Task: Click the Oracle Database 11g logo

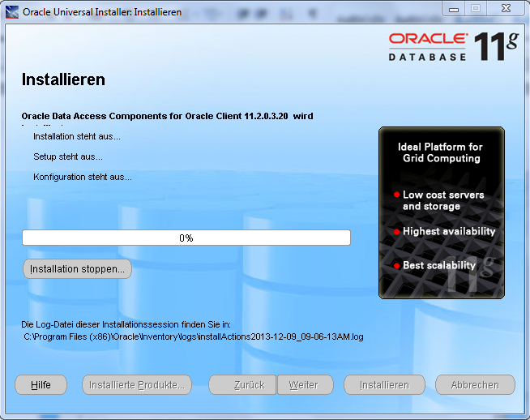Action: [453, 47]
